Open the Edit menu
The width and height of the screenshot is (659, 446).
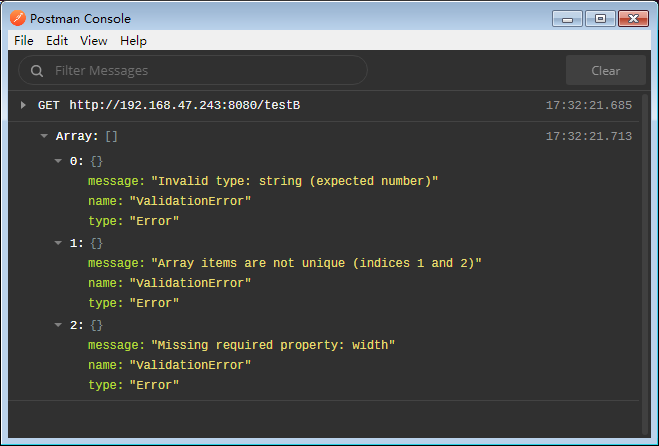[57, 41]
